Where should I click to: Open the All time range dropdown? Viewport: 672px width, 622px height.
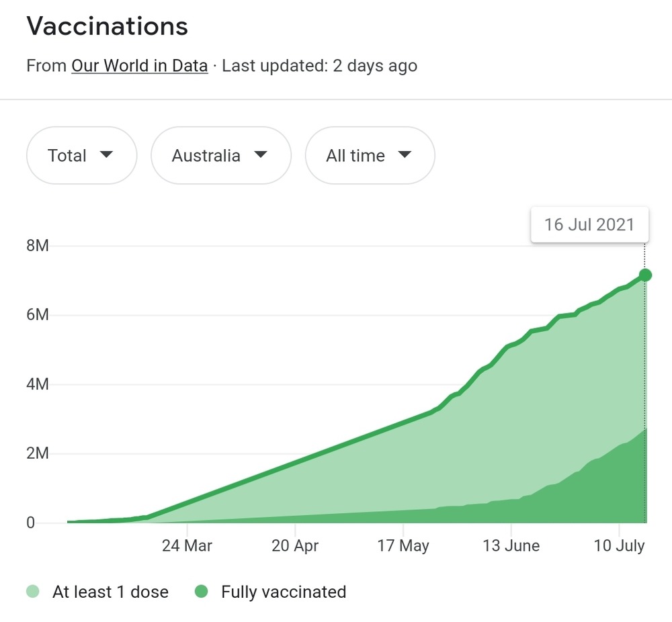(x=370, y=155)
